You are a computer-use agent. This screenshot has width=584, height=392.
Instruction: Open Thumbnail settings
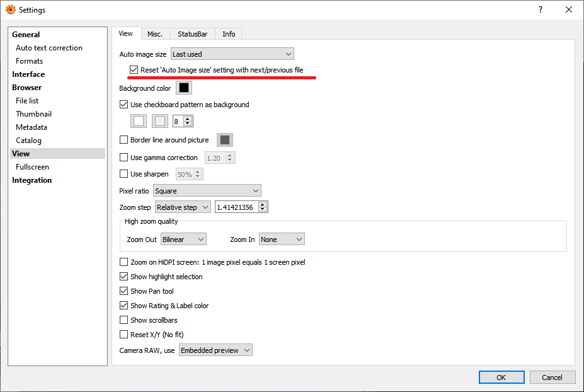tap(33, 114)
